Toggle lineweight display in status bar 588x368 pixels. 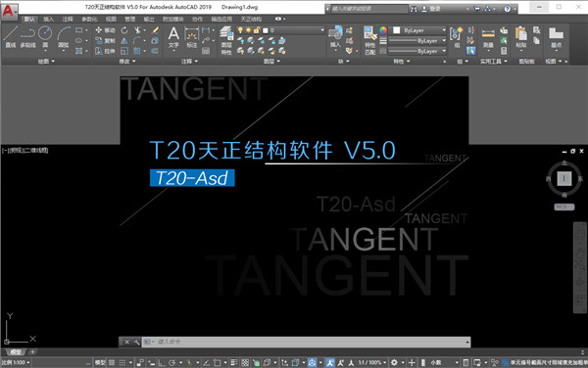point(234,362)
